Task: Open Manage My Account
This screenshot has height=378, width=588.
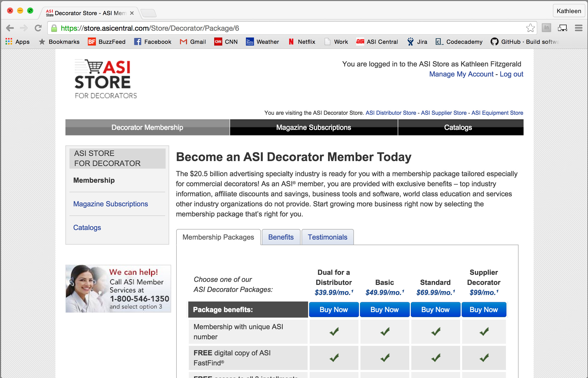Action: click(x=461, y=74)
